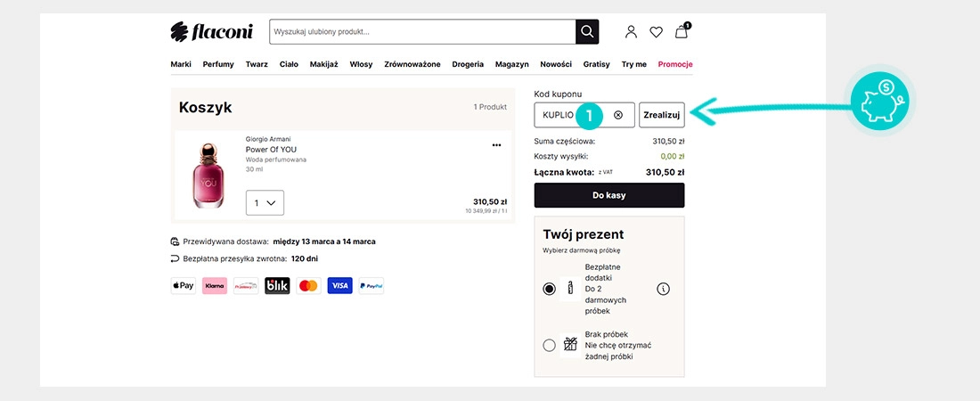Click the magnifier search button
Image resolution: width=980 pixels, height=401 pixels.
coord(587,32)
